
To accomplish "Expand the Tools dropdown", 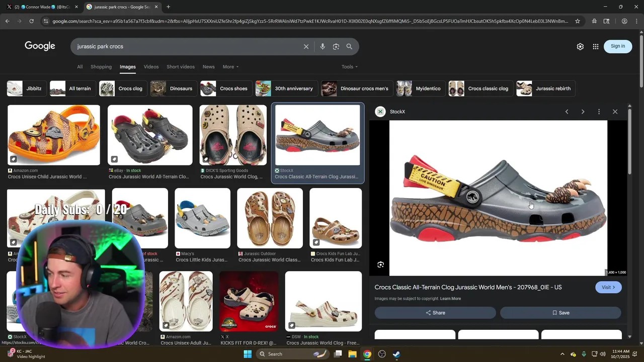I will click(350, 67).
